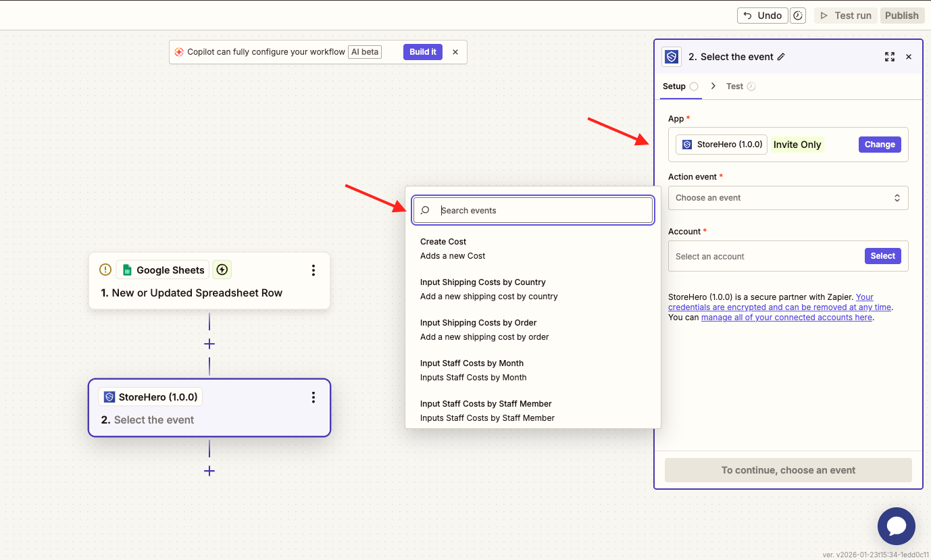Add a step between steps 1 and 2
Viewport: 931px width, 560px height.
(x=209, y=344)
